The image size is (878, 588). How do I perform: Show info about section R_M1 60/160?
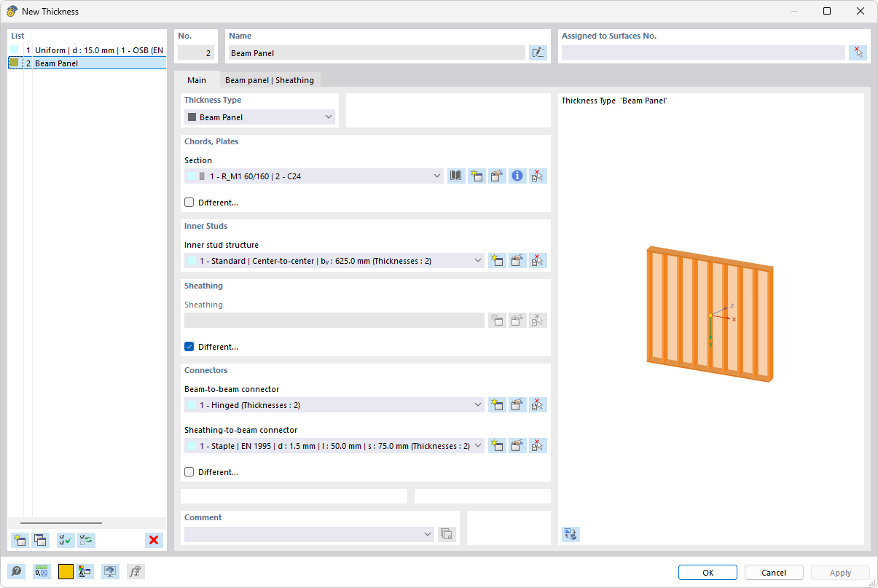coord(517,176)
